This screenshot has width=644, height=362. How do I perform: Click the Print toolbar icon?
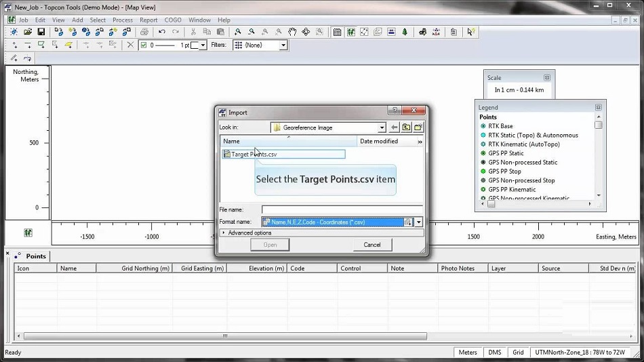[144, 32]
